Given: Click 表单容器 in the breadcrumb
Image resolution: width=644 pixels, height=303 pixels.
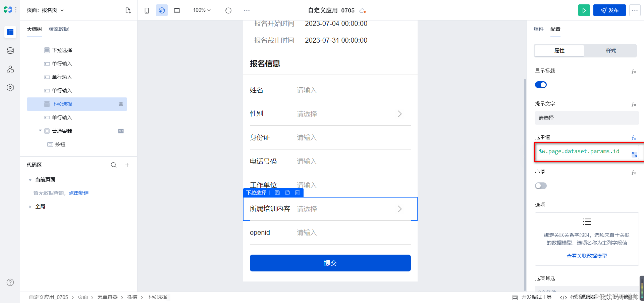Looking at the screenshot, I should [107, 297].
